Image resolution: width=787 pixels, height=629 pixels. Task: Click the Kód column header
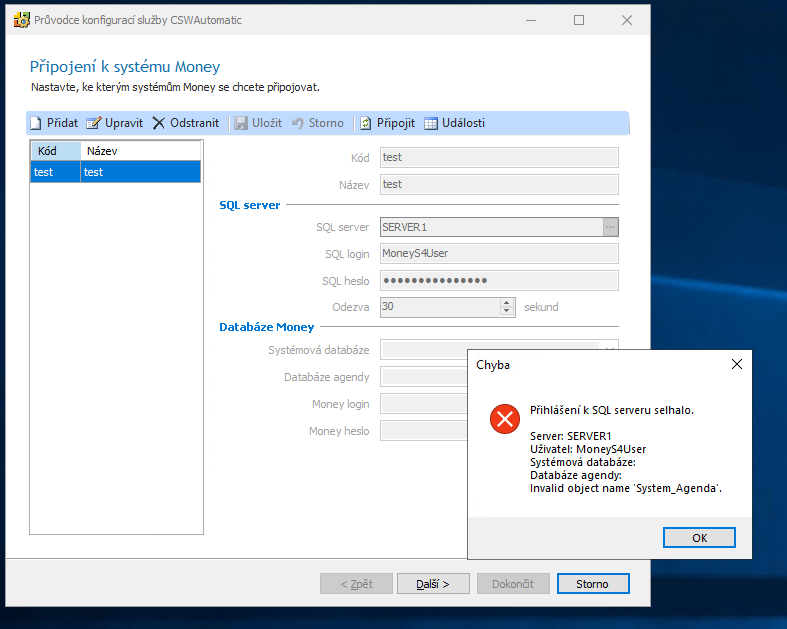[55, 151]
